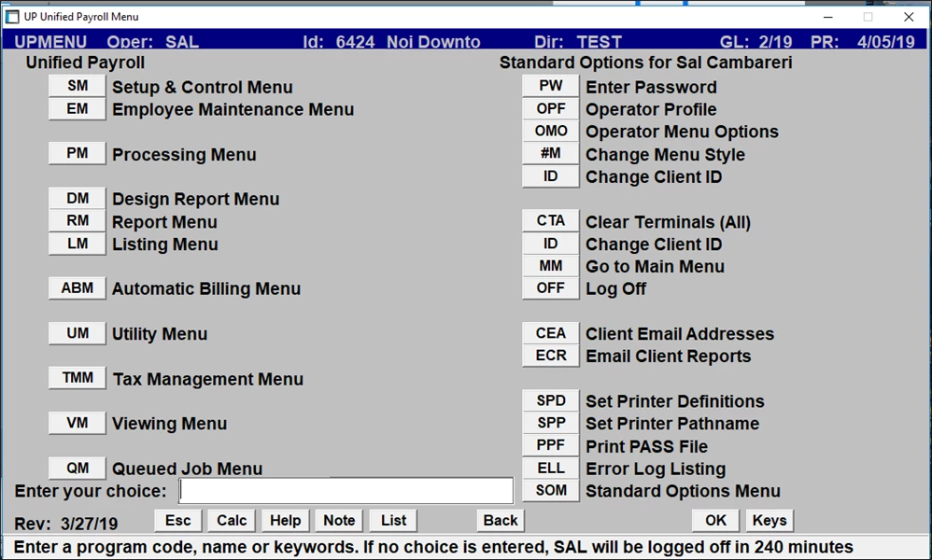Open Processing Menu with PM button
This screenshot has height=560, width=932.
click(x=78, y=153)
